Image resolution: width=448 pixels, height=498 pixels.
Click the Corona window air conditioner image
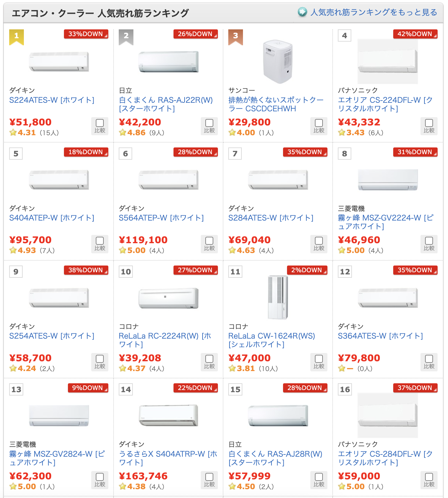pyautogui.click(x=278, y=297)
